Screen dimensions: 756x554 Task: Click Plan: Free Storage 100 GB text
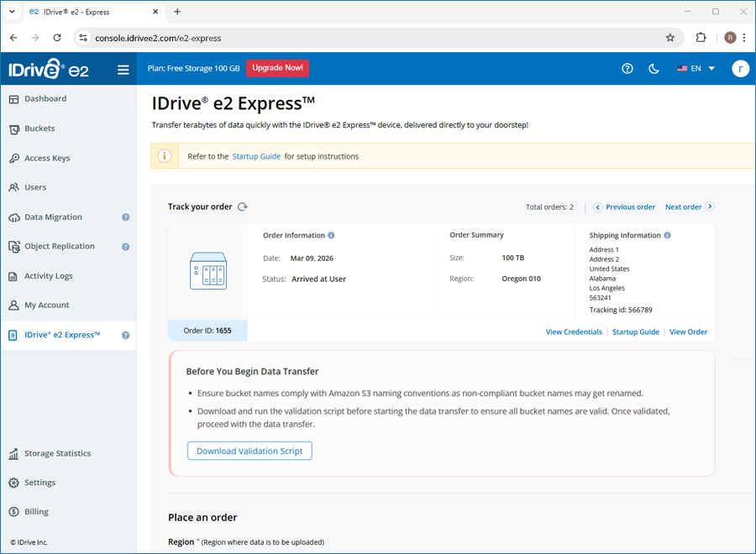click(x=194, y=68)
